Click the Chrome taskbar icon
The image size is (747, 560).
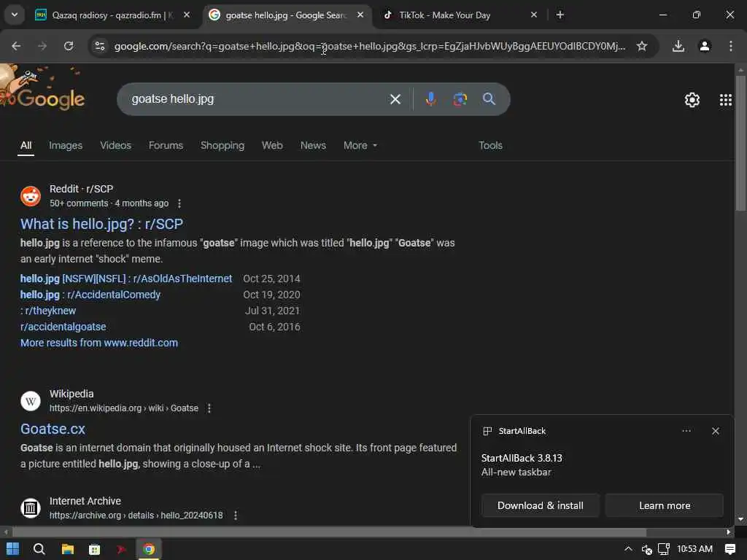pos(149,549)
